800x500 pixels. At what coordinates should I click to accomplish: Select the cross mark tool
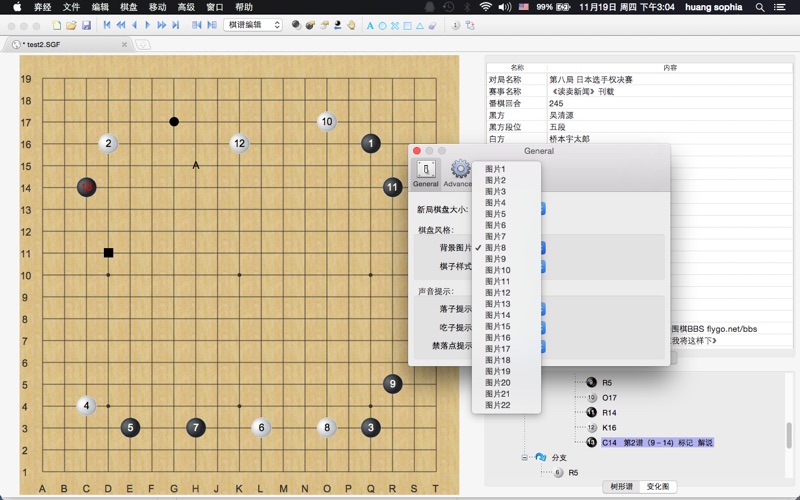395,26
